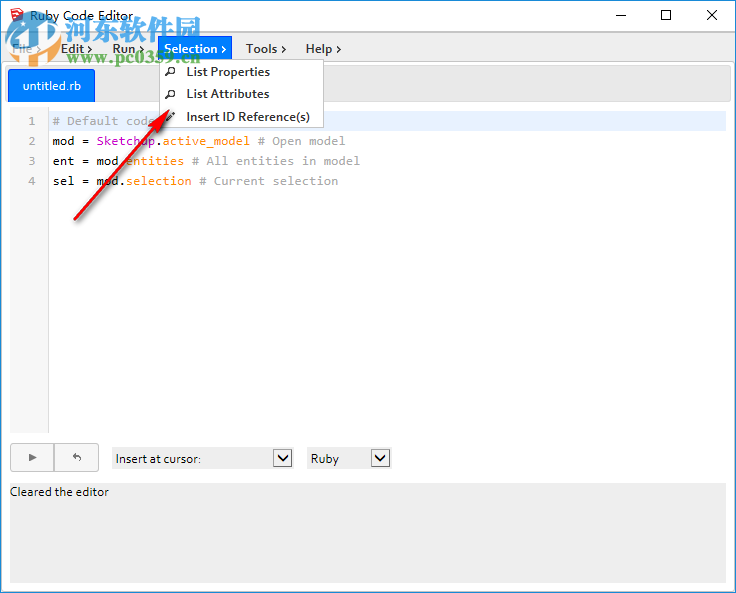Image resolution: width=736 pixels, height=593 pixels.
Task: Click line number 2 in gutter
Action: (x=31, y=141)
